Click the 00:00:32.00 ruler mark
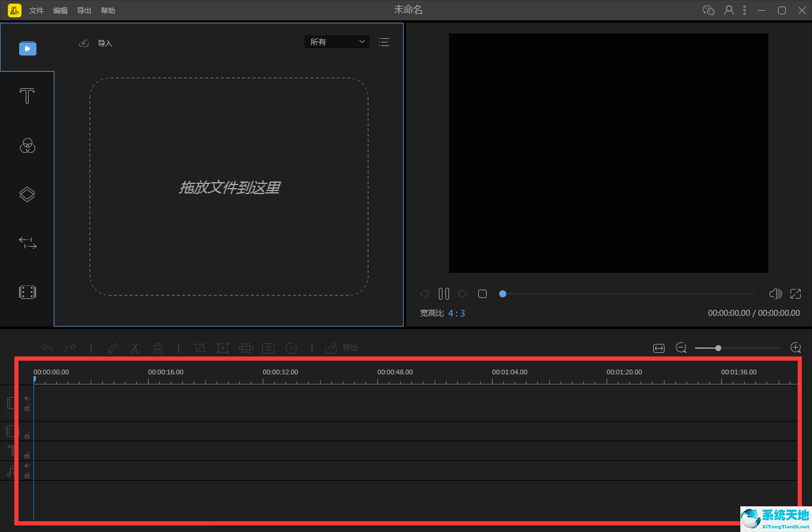 pos(281,372)
